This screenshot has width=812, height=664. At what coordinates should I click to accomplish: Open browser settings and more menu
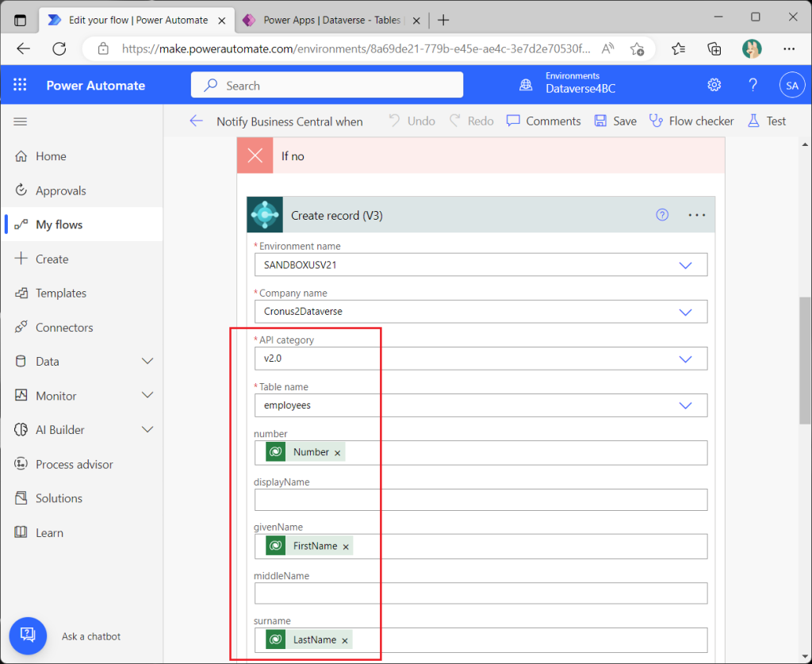pyautogui.click(x=789, y=48)
